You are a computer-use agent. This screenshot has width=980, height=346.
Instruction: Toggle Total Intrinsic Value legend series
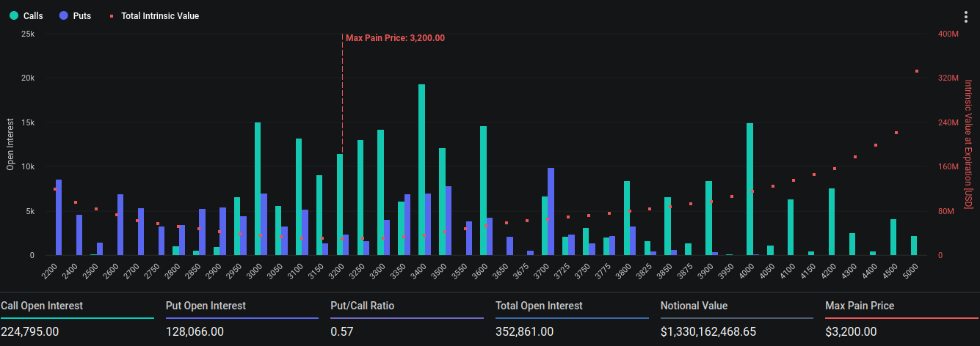tap(159, 15)
